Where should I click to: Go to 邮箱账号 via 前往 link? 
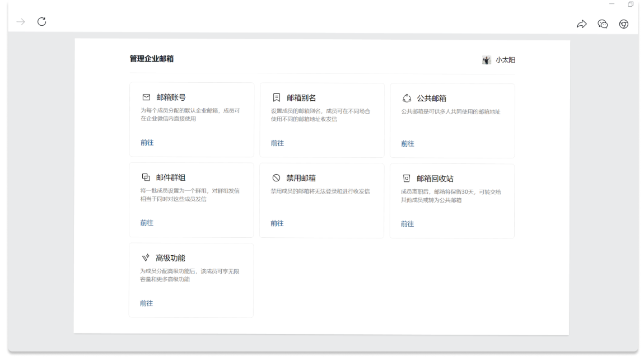click(147, 143)
